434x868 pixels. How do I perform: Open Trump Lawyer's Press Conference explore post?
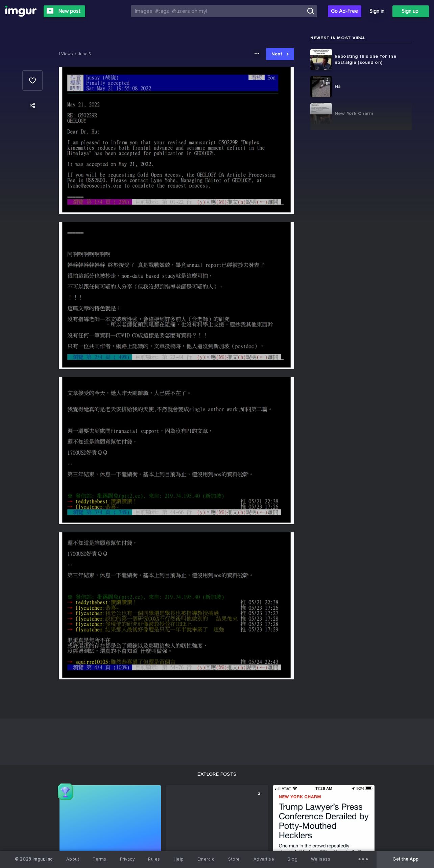(324, 818)
